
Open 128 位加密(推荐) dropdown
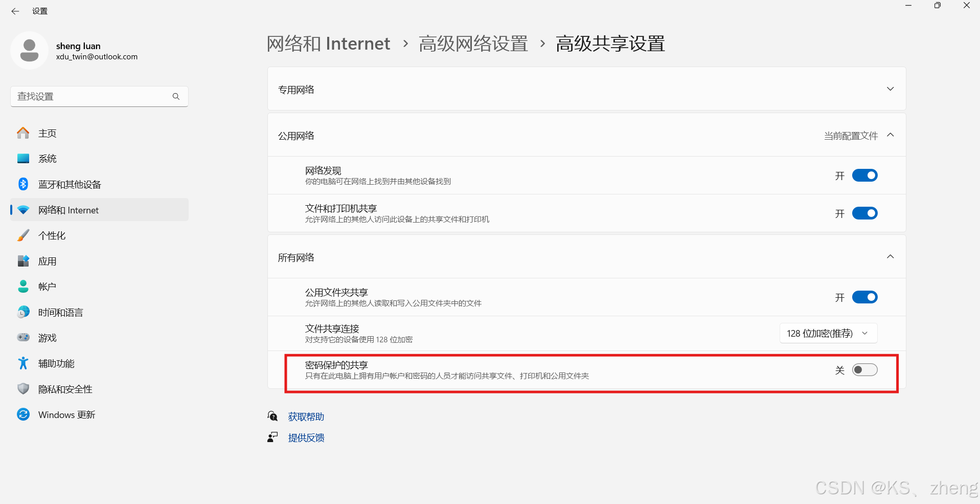click(829, 333)
